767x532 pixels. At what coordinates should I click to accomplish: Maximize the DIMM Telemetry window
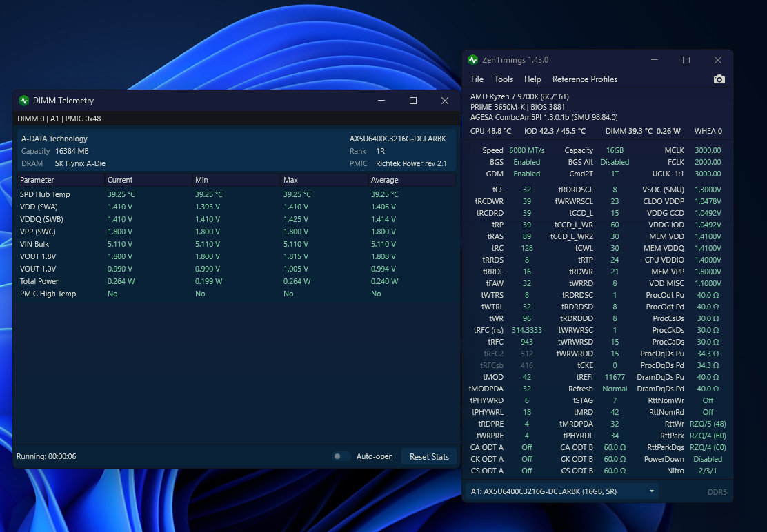coord(413,100)
